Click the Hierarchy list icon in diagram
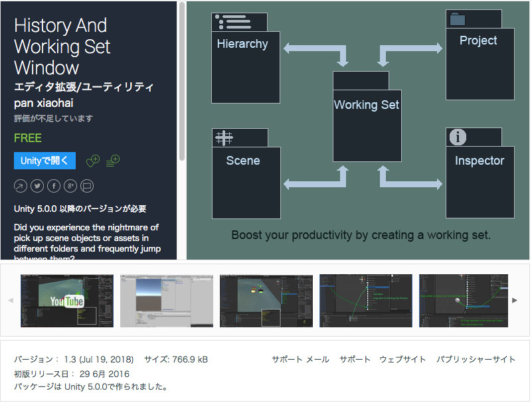 point(233,22)
